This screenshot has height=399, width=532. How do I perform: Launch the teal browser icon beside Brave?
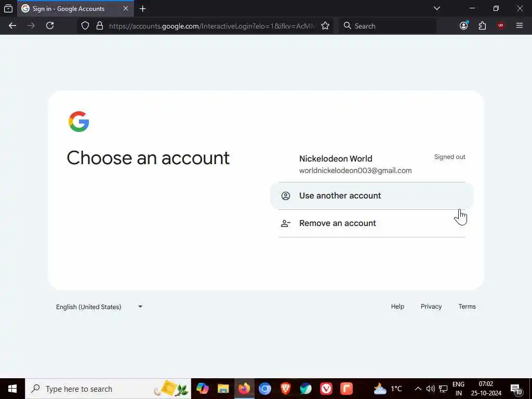pyautogui.click(x=305, y=389)
